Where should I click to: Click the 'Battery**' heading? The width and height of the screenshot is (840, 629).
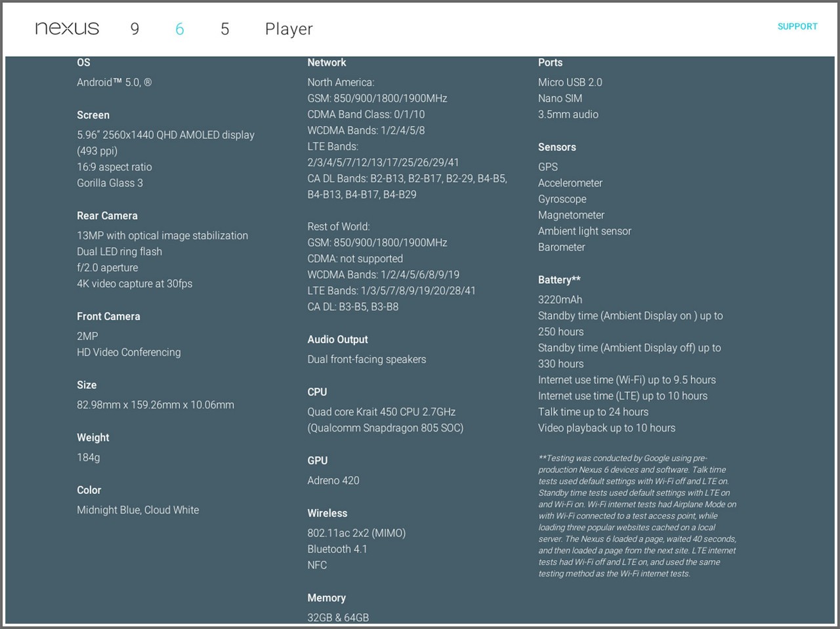[559, 279]
